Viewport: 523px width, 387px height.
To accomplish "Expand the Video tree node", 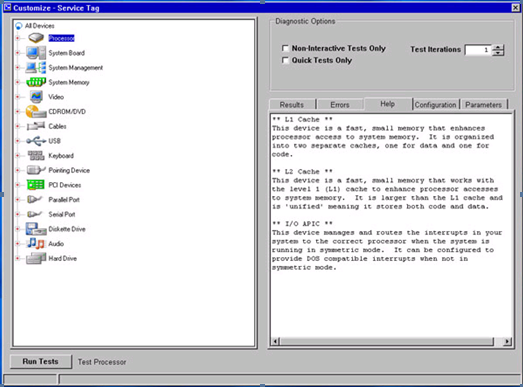I will click(18, 97).
